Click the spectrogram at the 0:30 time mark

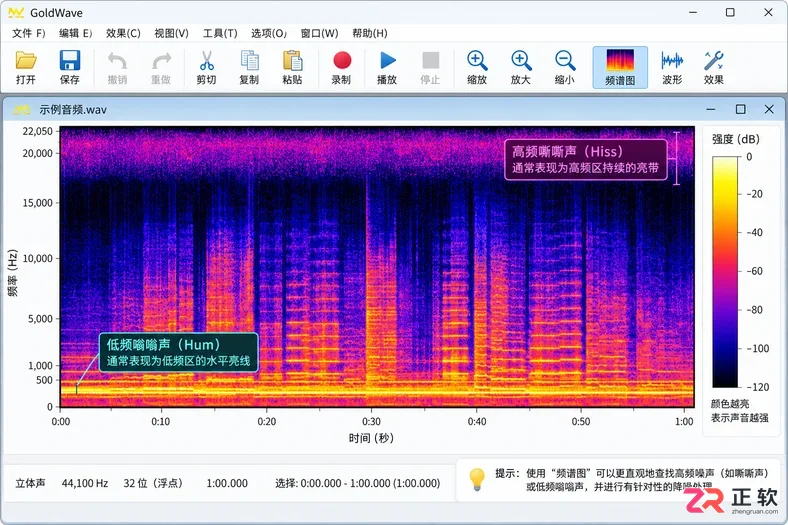pyautogui.click(x=371, y=266)
